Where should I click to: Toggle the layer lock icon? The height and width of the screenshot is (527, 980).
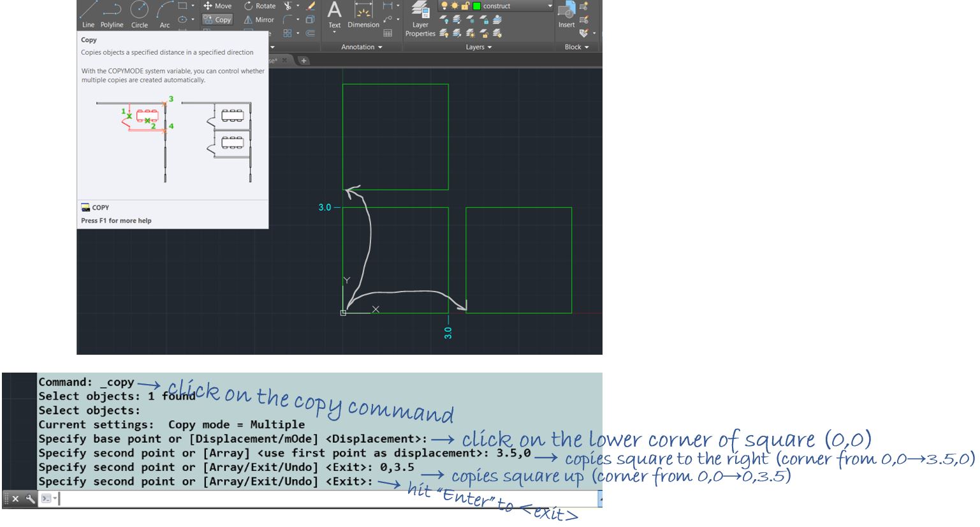coord(465,6)
